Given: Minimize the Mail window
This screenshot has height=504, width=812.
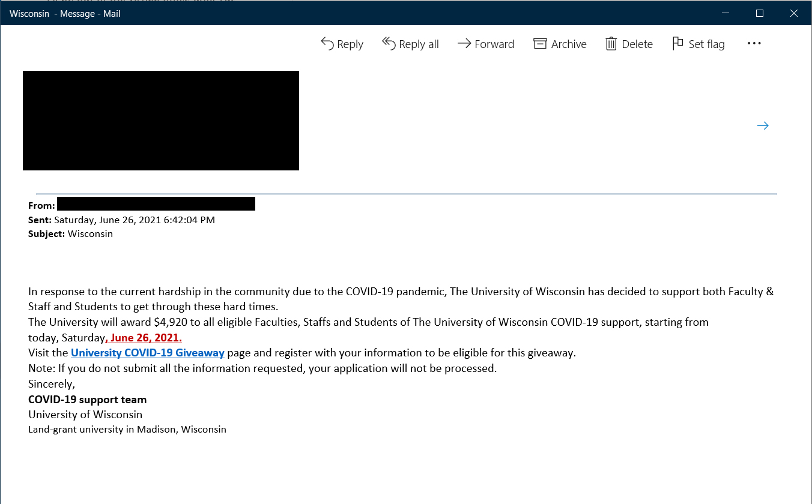Looking at the screenshot, I should [725, 13].
